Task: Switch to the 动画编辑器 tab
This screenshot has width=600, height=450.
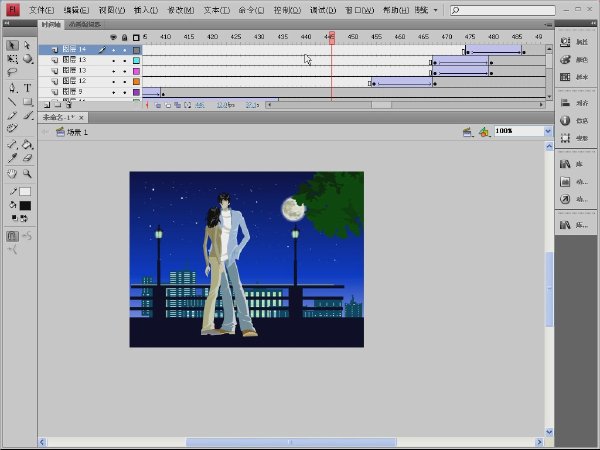Action: (x=85, y=24)
